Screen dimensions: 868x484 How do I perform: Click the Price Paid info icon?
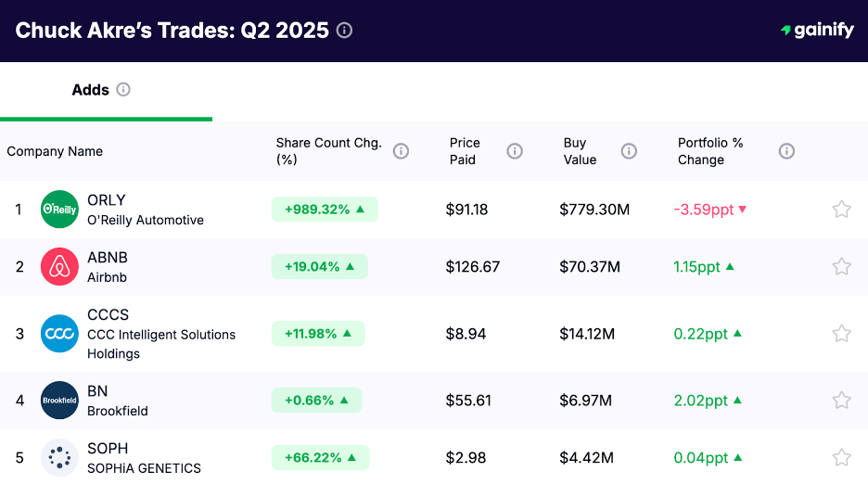point(515,150)
